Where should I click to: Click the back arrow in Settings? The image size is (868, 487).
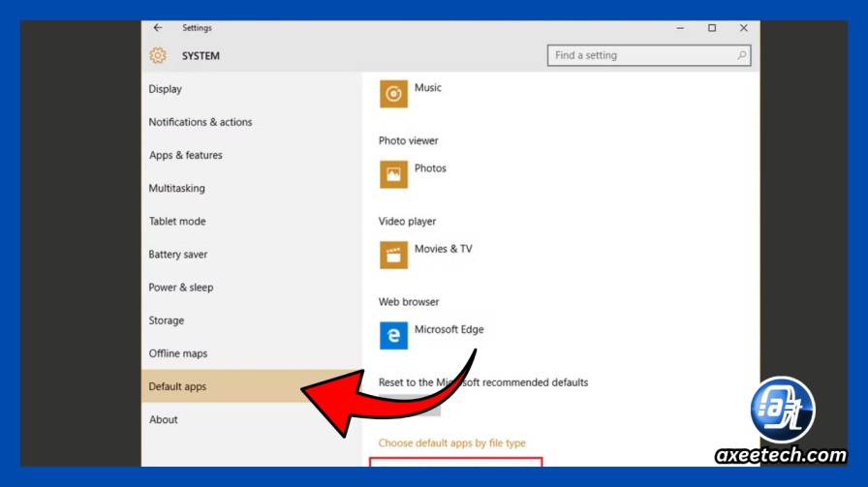point(158,28)
